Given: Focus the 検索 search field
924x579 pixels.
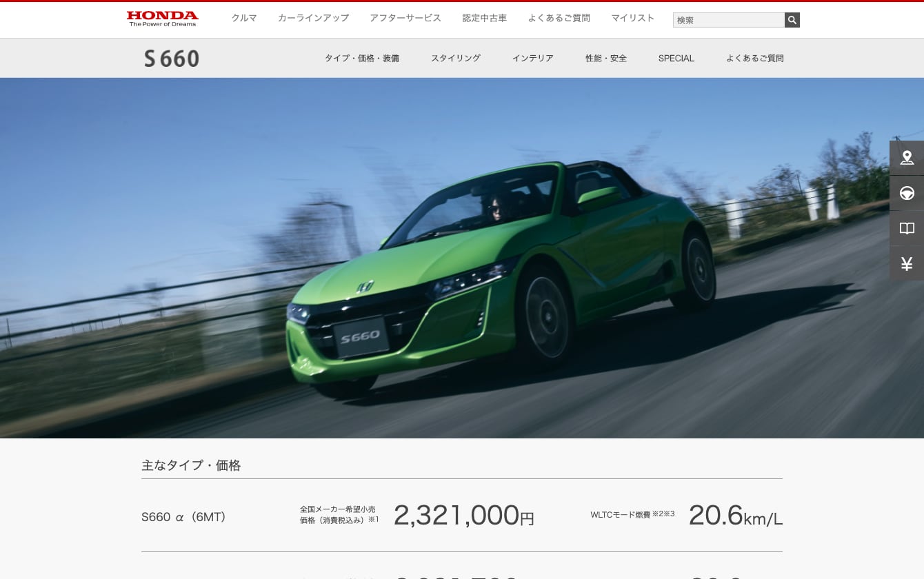Looking at the screenshot, I should click(729, 20).
